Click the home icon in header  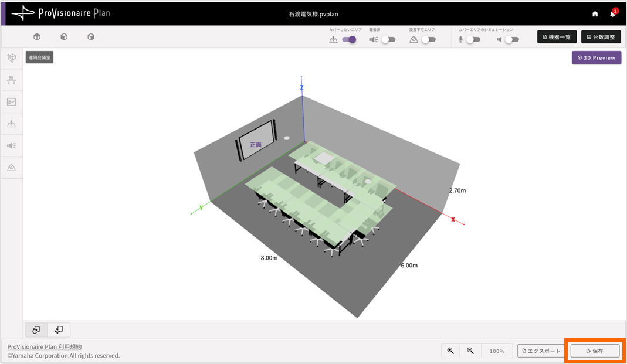(x=595, y=13)
